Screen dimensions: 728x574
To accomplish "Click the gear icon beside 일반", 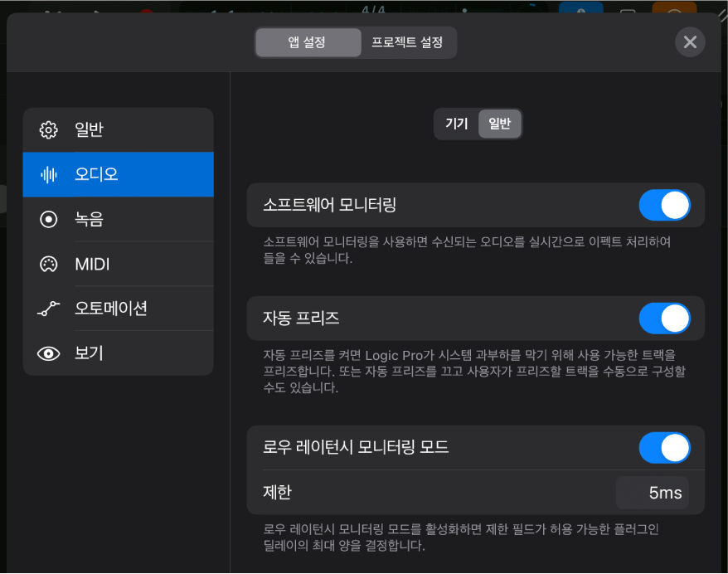I will 48,130.
